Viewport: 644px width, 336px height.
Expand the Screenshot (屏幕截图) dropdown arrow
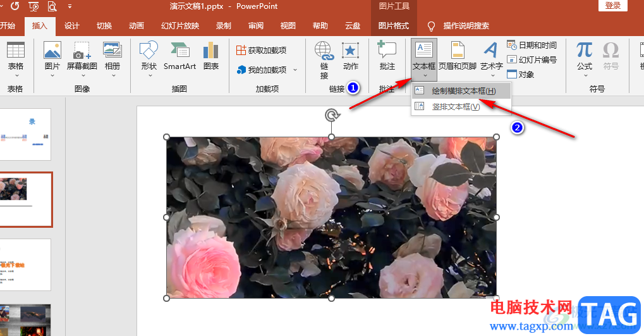(x=82, y=76)
